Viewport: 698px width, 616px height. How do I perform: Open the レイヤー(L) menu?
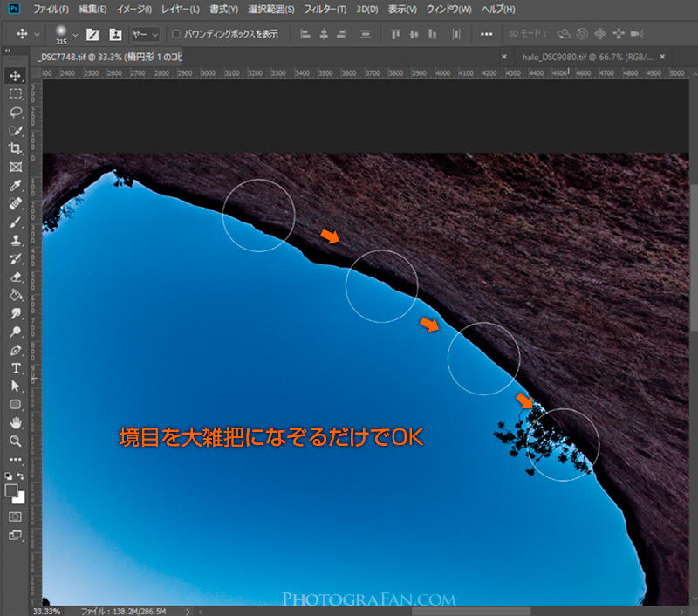(x=181, y=9)
